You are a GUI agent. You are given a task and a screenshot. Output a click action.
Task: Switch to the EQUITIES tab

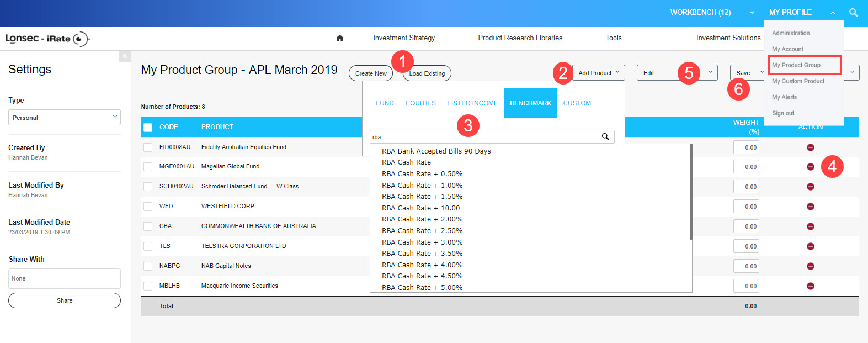coord(420,103)
